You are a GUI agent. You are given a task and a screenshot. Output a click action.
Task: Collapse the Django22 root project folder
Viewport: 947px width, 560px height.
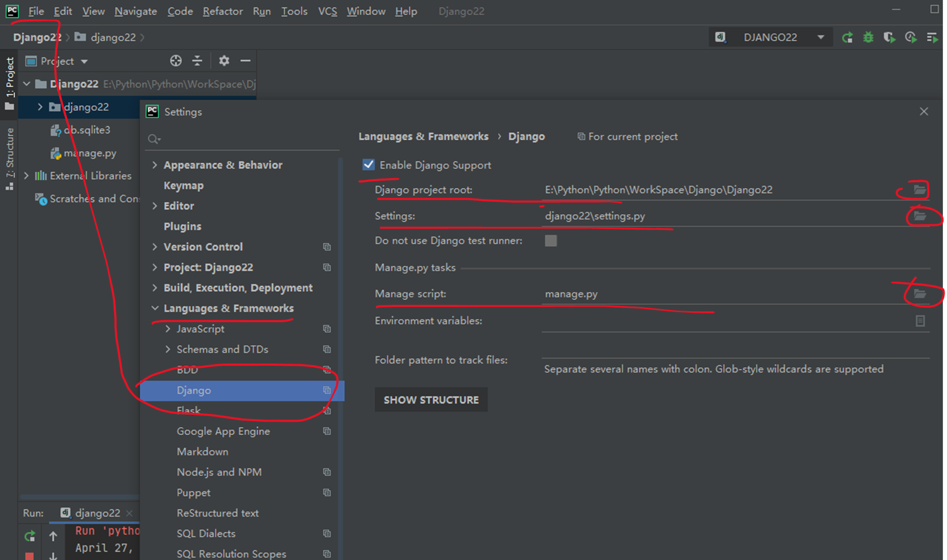coord(26,84)
